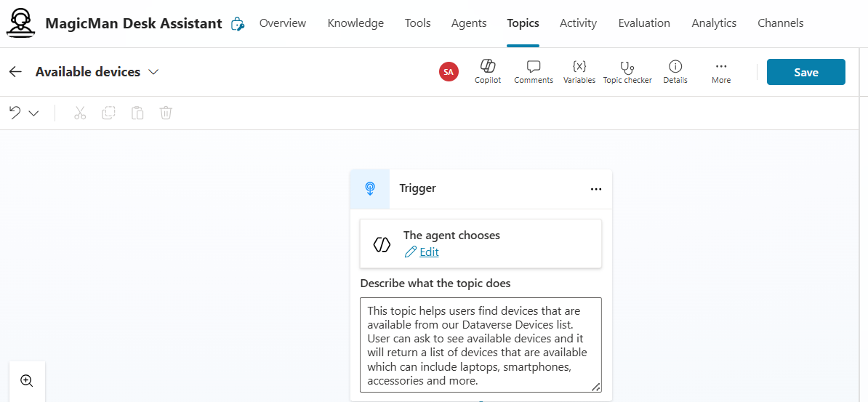Click the Trigger node icon
The width and height of the screenshot is (868, 402).
click(370, 189)
